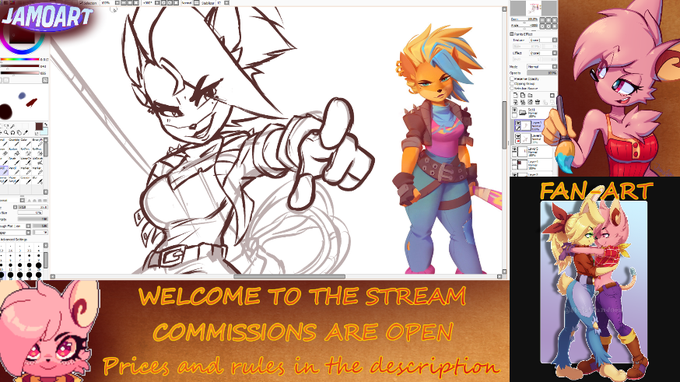Screen dimensions: 680x382
Task: Click the Merge Down layer icon
Action: pyautogui.click(x=522, y=102)
